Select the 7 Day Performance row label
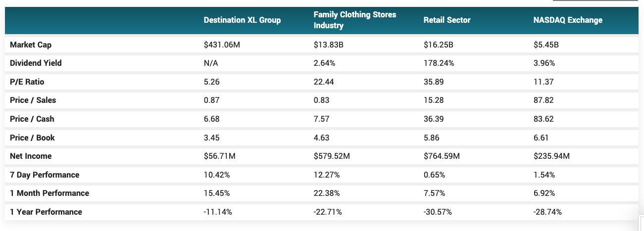 (45, 175)
